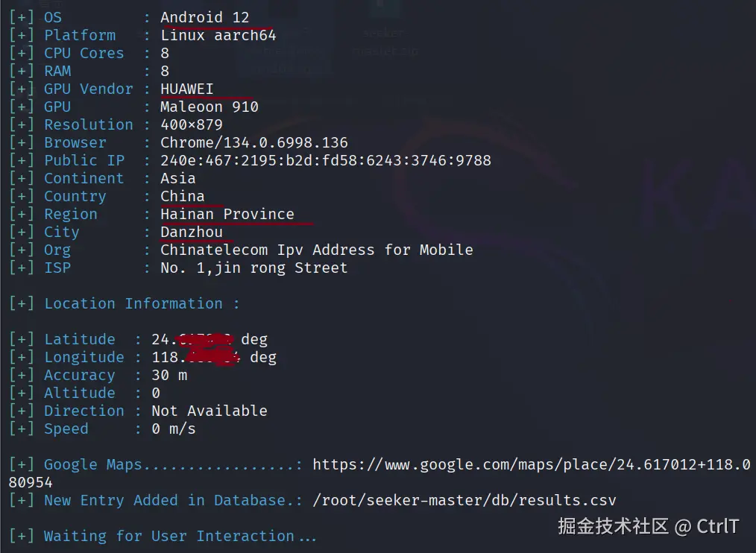Click the China country value
This screenshot has width=756, height=553.
(183, 197)
